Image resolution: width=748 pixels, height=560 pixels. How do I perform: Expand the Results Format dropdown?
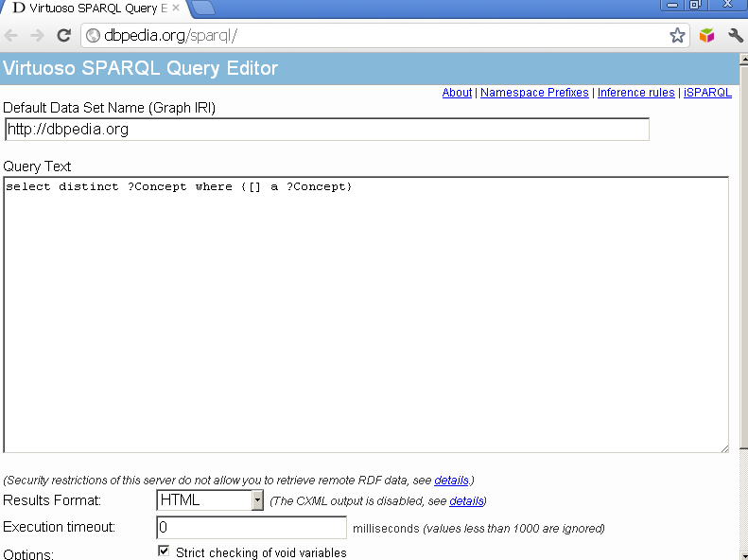[257, 500]
